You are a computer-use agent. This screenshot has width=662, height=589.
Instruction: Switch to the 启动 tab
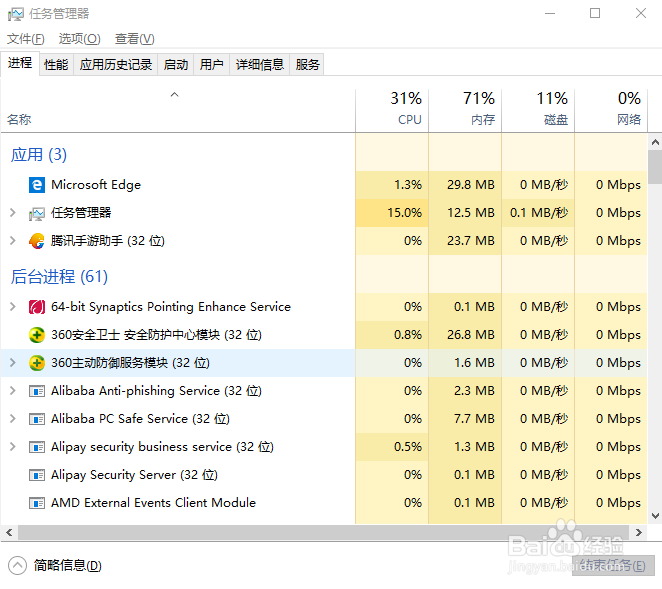(x=176, y=65)
